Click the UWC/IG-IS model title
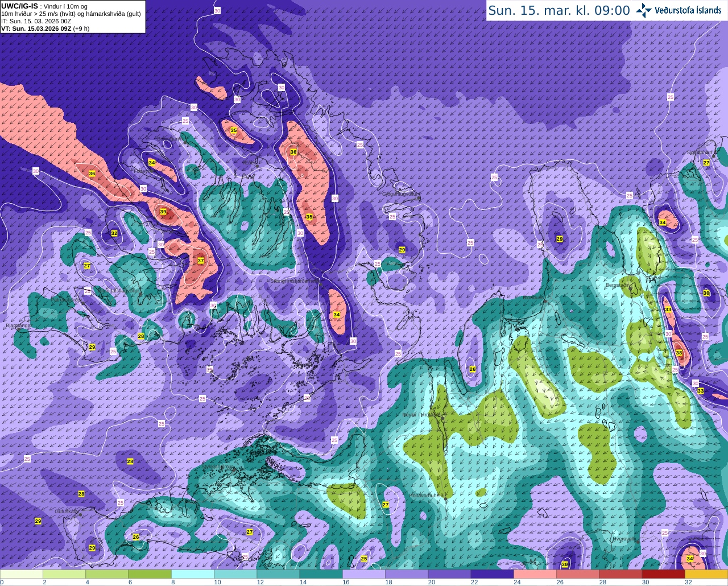This screenshot has height=586, width=728. point(19,6)
